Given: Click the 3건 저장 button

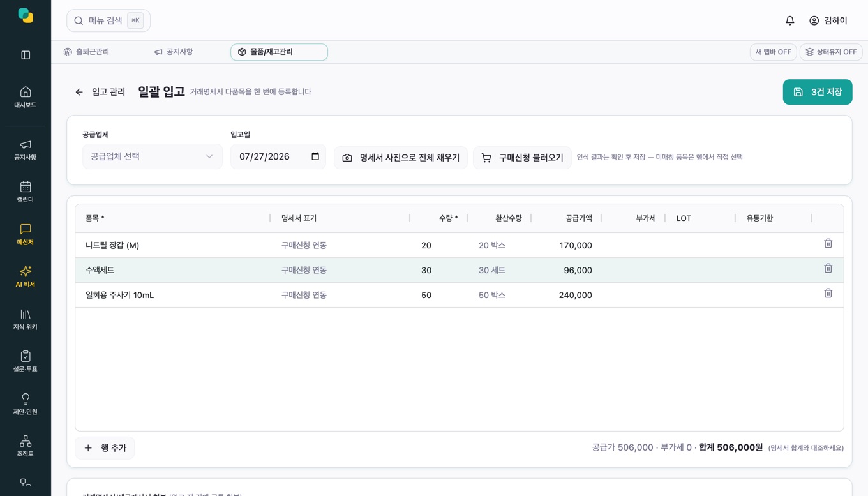Looking at the screenshot, I should pos(818,92).
